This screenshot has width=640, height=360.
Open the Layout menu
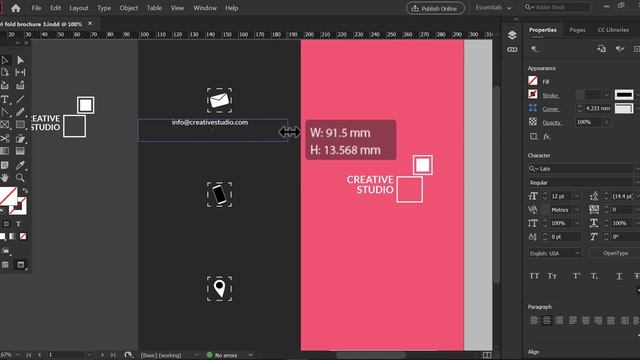[x=79, y=8]
